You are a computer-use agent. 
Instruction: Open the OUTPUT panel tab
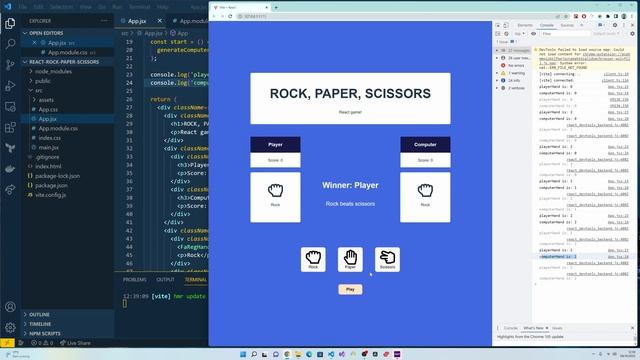pyautogui.click(x=165, y=280)
